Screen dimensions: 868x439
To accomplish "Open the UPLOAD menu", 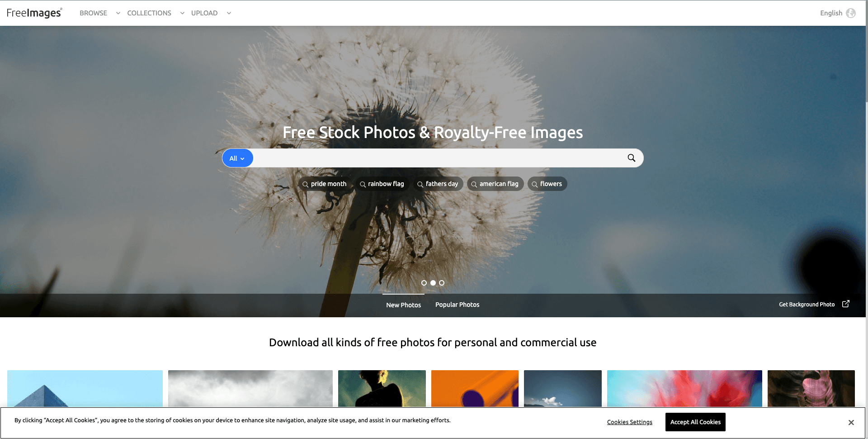I will [x=204, y=13].
